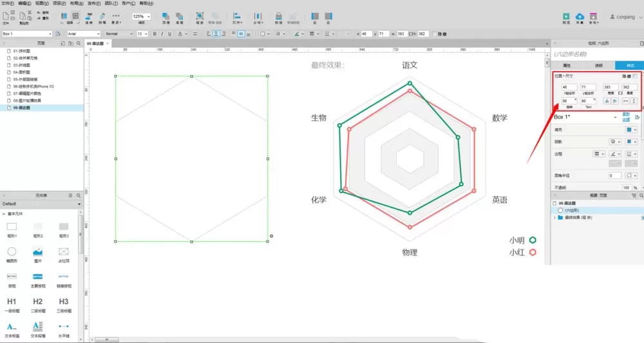The height and width of the screenshot is (343, 644).
Task: Switch to the leftmost tab in the inspector
Action: tap(567, 65)
